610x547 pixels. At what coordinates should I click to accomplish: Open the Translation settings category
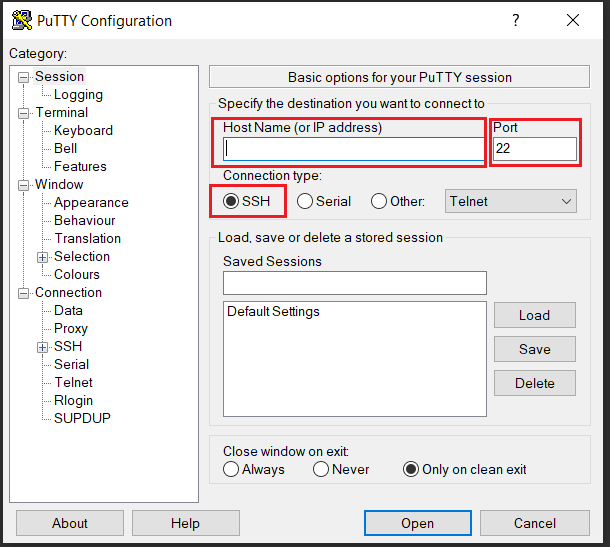pyautogui.click(x=88, y=238)
